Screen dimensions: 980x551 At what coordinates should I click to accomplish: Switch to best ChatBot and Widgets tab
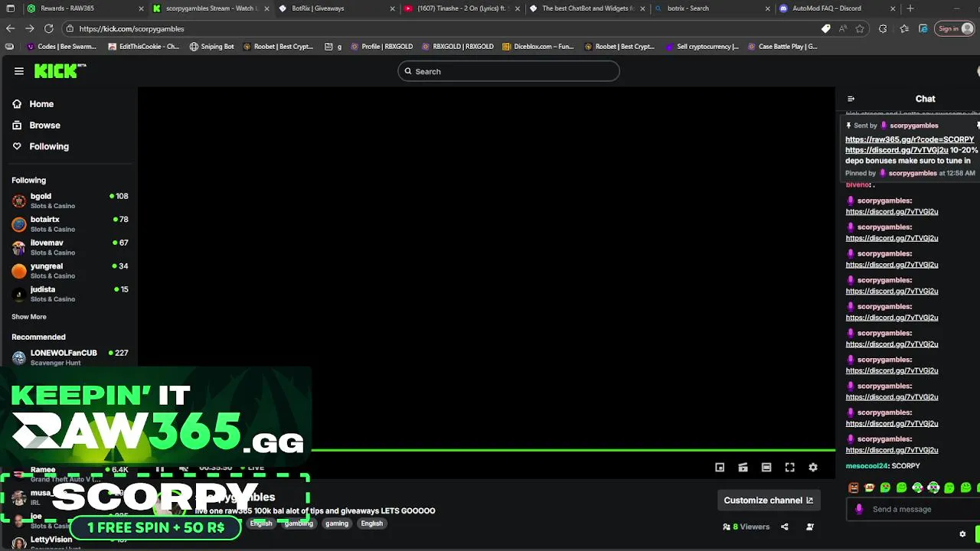click(x=586, y=8)
